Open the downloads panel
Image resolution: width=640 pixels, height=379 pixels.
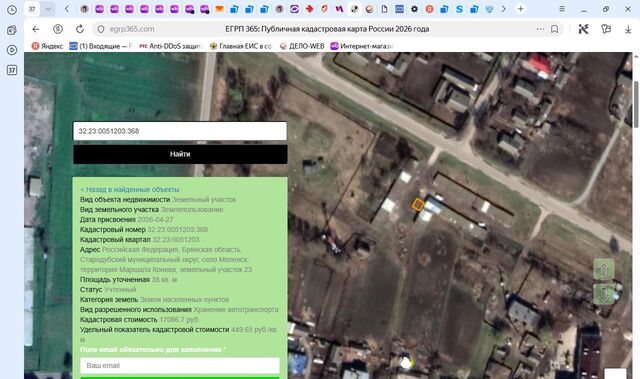pyautogui.click(x=628, y=29)
